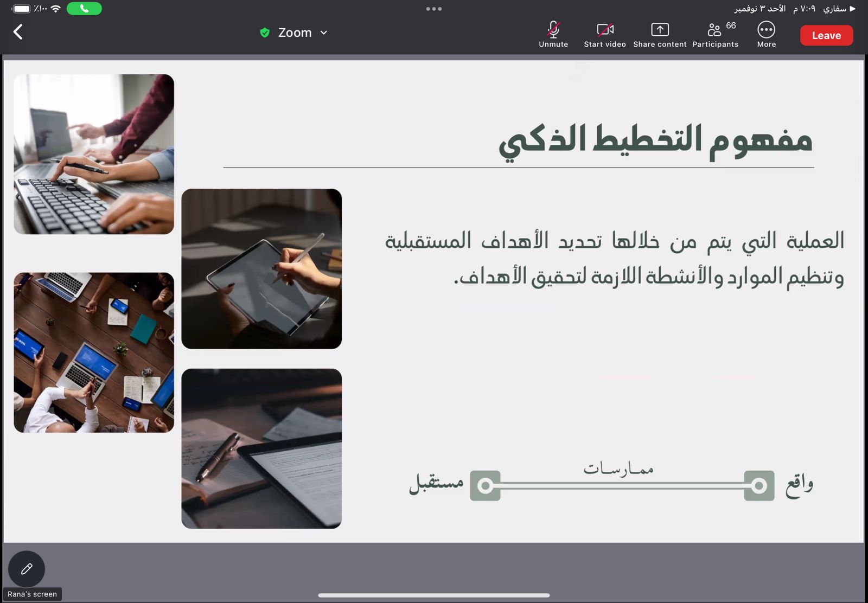This screenshot has width=868, height=603.
Task: Start video with the camera icon
Action: point(604,35)
